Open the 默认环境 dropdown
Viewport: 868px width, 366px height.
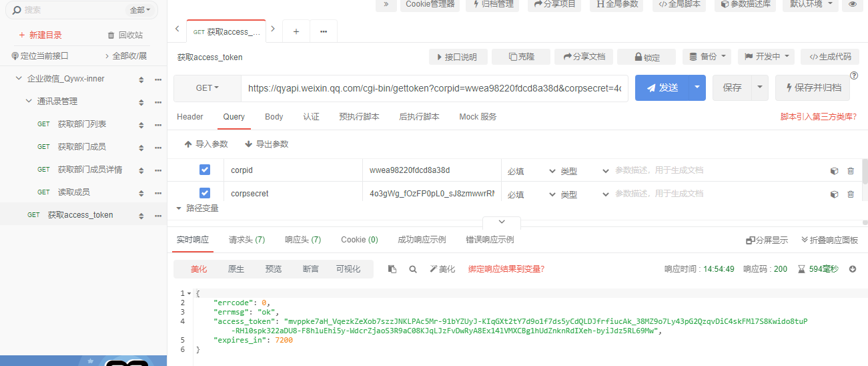(811, 4)
